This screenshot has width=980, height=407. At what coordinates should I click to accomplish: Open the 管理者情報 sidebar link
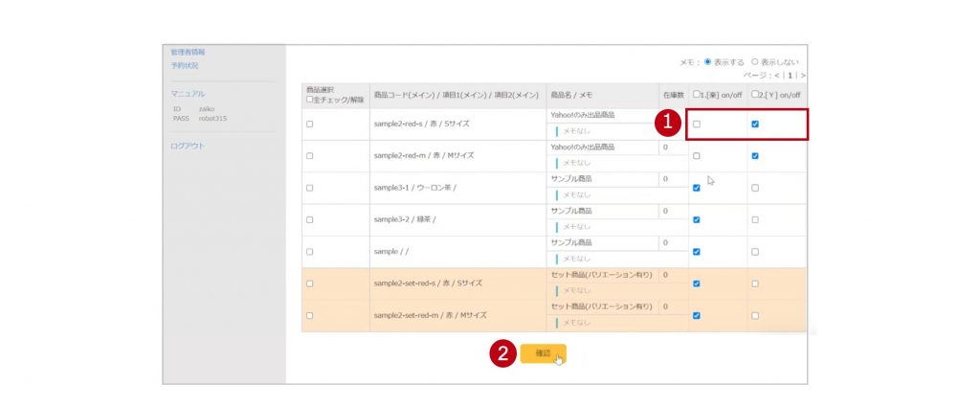pyautogui.click(x=188, y=52)
